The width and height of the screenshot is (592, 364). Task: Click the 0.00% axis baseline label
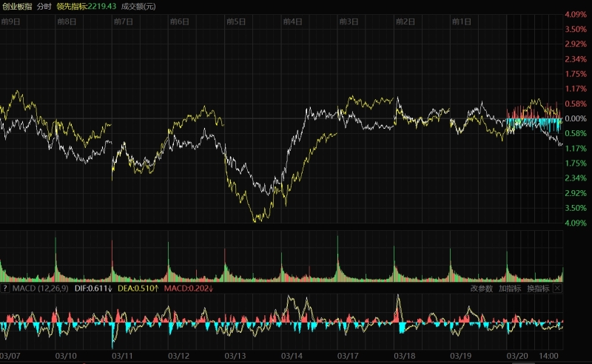click(576, 118)
